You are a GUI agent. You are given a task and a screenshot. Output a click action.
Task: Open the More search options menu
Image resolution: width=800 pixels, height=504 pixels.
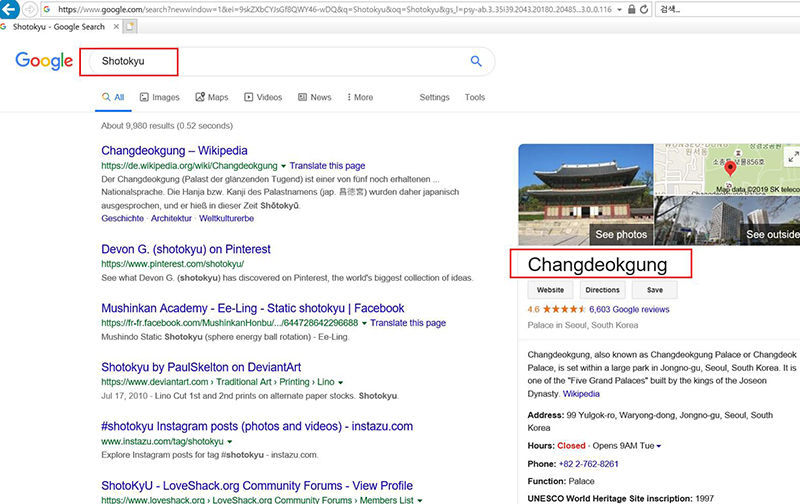coord(360,97)
